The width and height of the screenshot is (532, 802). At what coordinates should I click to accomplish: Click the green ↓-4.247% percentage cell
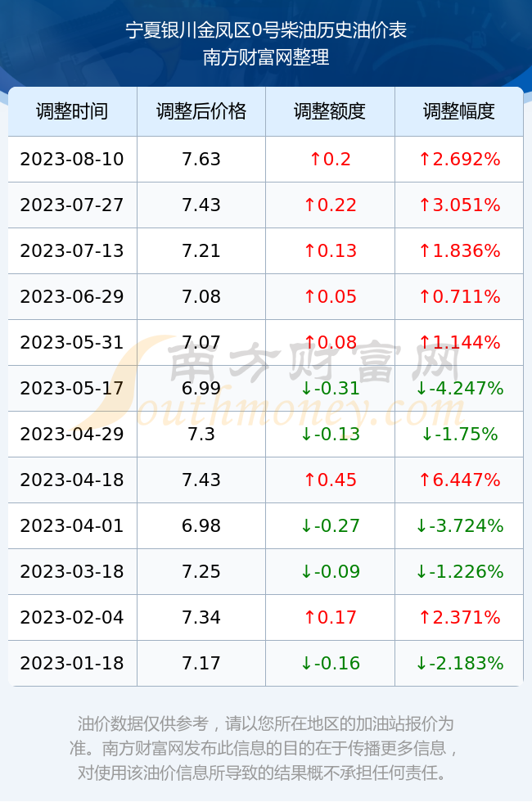tap(459, 388)
